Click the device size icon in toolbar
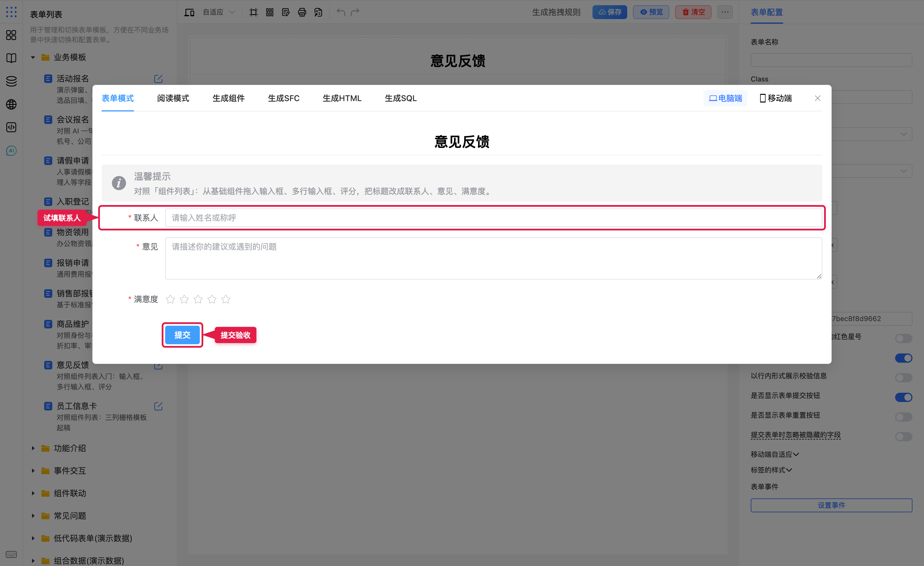924x566 pixels. coord(189,12)
